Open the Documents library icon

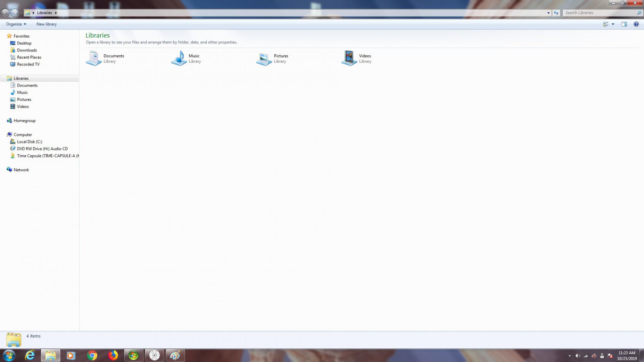[94, 58]
